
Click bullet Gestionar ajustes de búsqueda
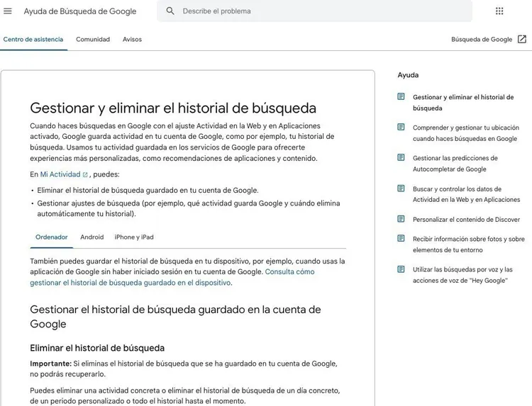pos(188,208)
